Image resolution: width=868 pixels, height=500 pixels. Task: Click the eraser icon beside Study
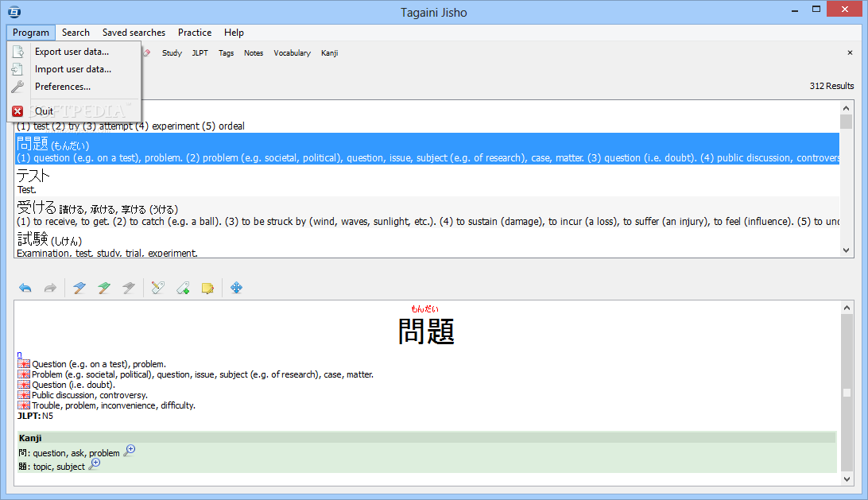(147, 53)
